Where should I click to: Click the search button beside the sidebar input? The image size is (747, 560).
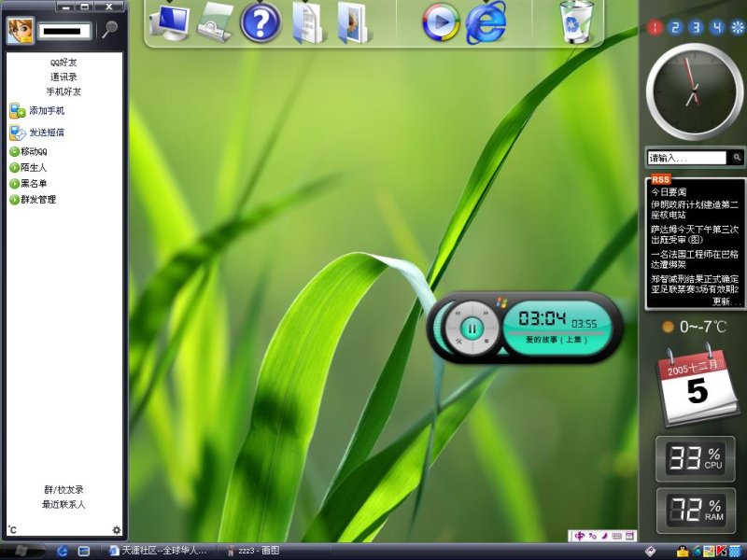[737, 158]
